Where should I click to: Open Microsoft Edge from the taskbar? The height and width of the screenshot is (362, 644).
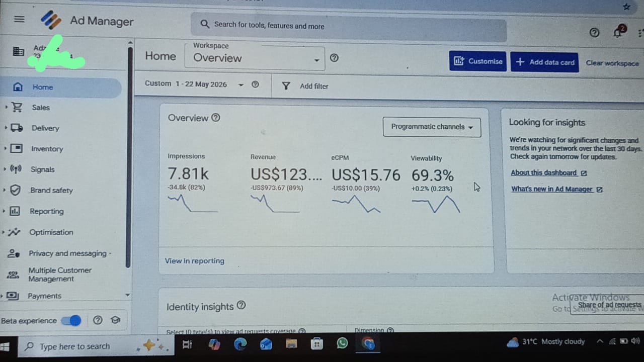coord(240,344)
